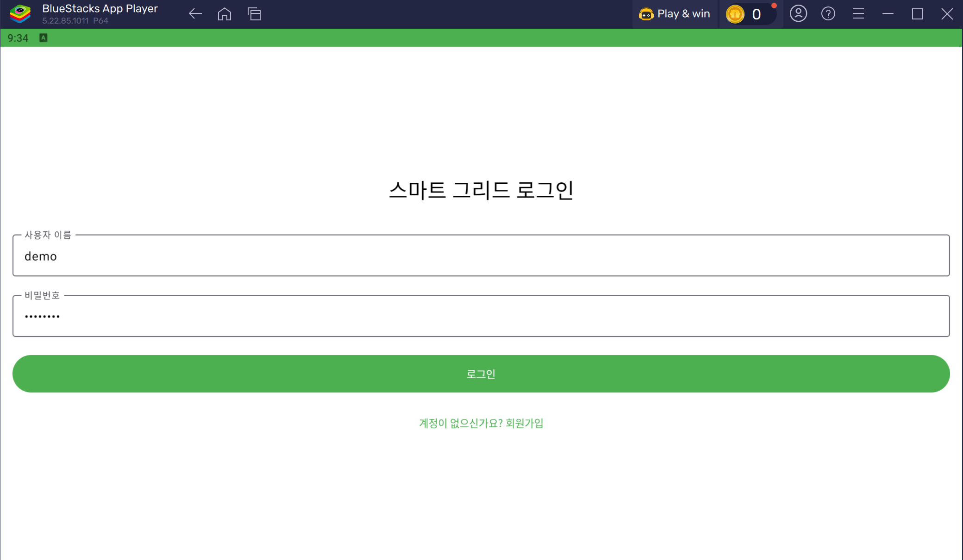This screenshot has width=963, height=560.
Task: Click the 'A' keyboard indicator in the status bar
Action: [x=44, y=38]
